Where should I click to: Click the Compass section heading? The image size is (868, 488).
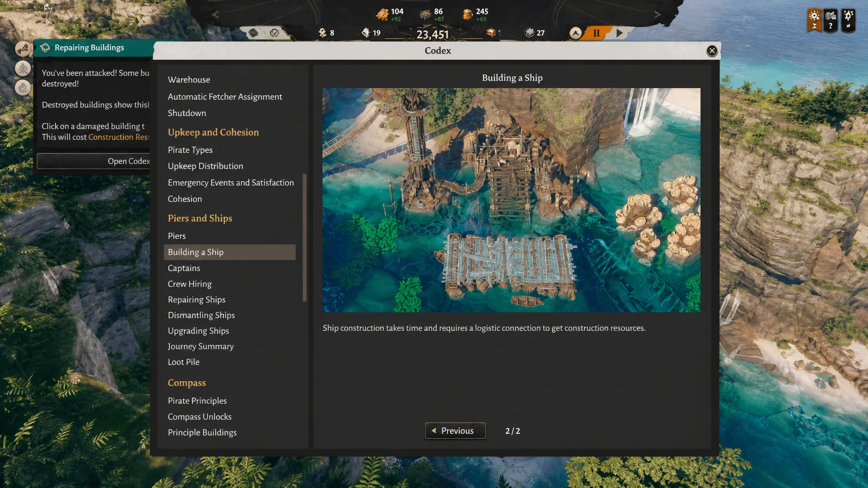pos(187,383)
